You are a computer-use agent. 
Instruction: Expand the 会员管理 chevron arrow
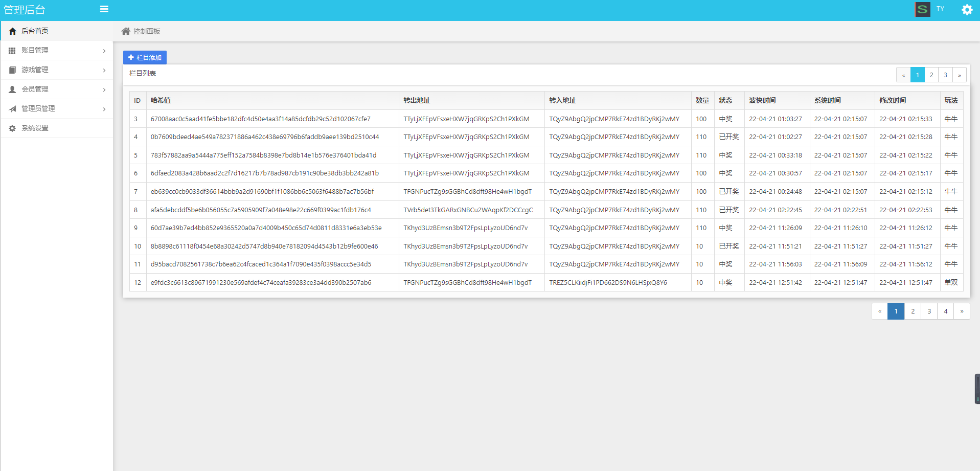(x=104, y=89)
